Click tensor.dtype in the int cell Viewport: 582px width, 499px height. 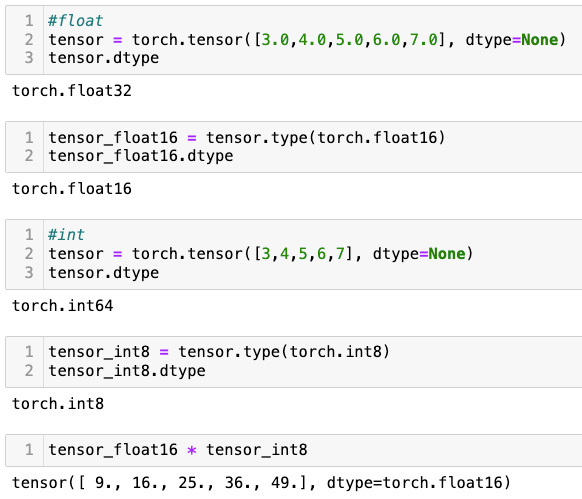point(104,273)
